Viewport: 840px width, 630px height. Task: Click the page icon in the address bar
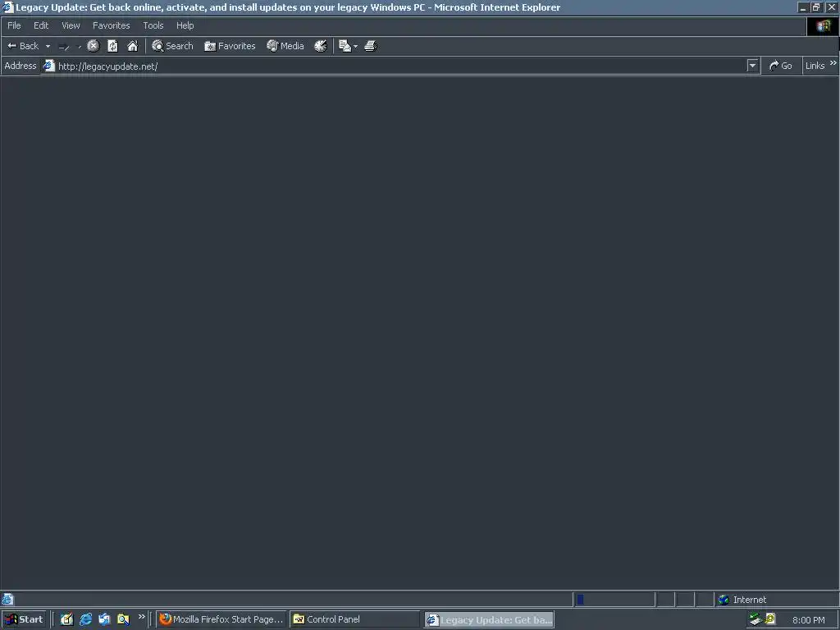48,66
